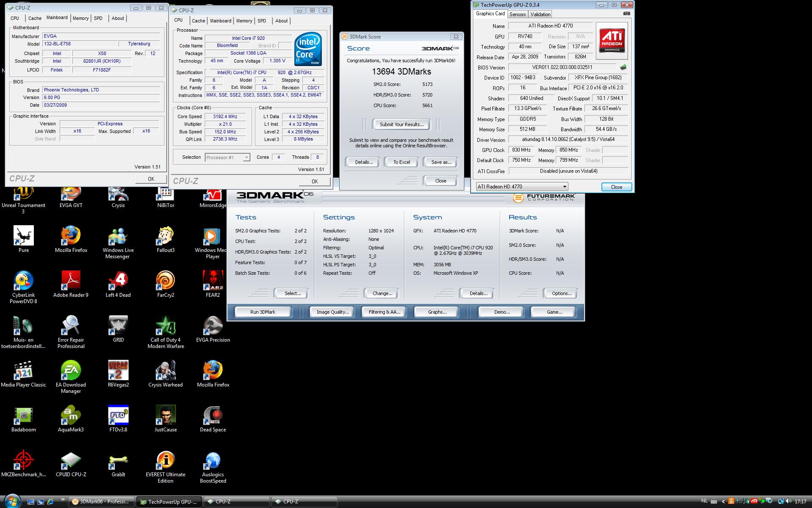
Task: Open Call of Duty 4 Modern Warfare icon
Action: point(165,332)
